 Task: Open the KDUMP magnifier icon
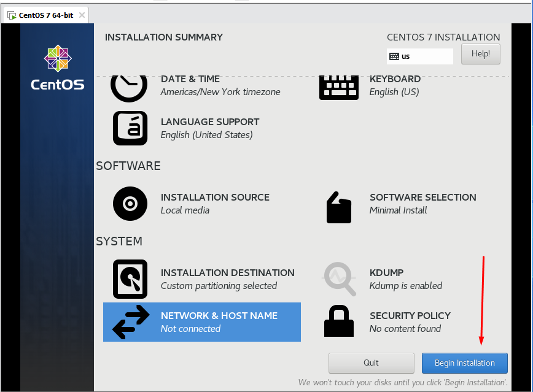(x=339, y=279)
